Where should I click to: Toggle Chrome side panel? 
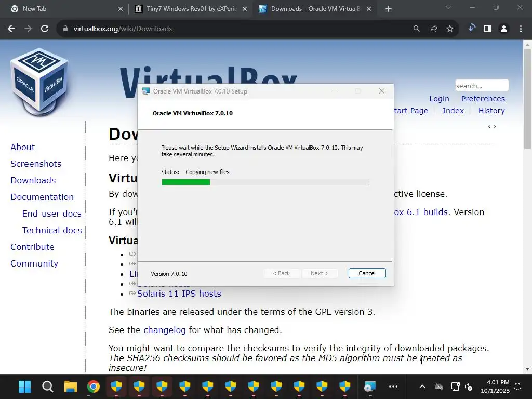pos(487,29)
